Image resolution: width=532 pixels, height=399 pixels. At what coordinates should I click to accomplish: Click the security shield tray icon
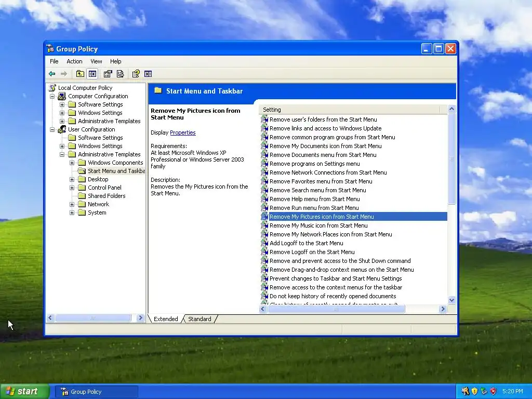coord(474,391)
